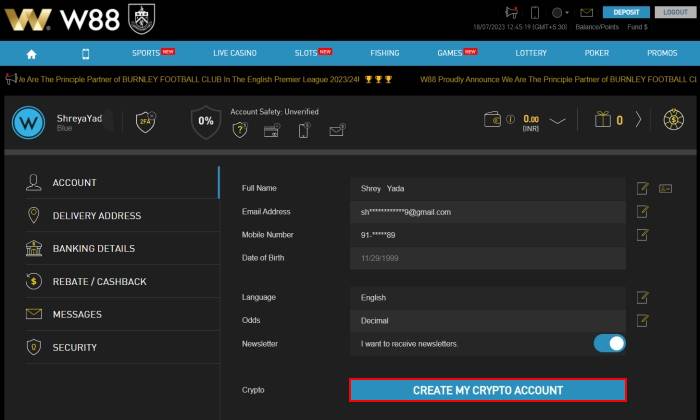Click the edit icon beside Mobile Number

pos(642,235)
